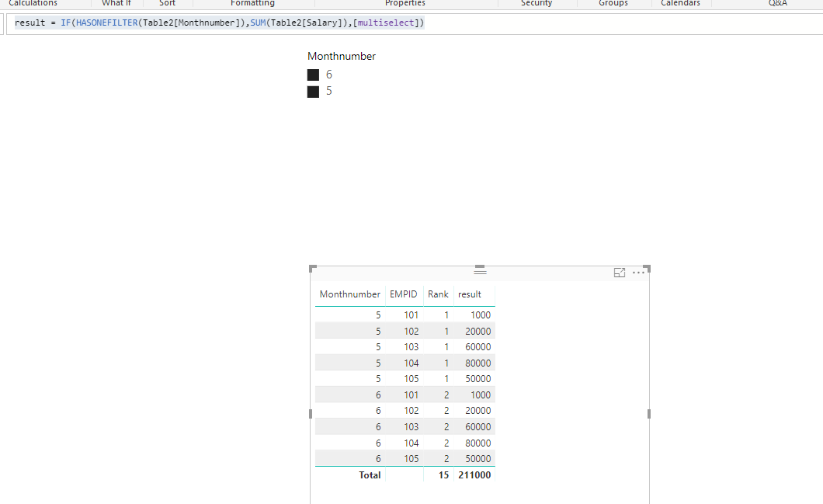823x504 pixels.
Task: Click the total Rank value 15
Action: click(443, 475)
